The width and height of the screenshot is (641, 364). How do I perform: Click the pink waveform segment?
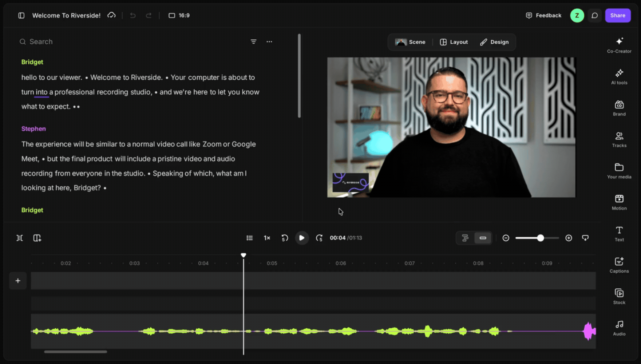pos(589,331)
